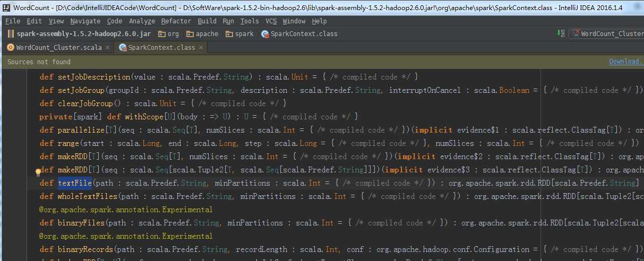Click the class icon in SparkContext breadcrumb
The height and width of the screenshot is (261, 644).
(x=265, y=34)
